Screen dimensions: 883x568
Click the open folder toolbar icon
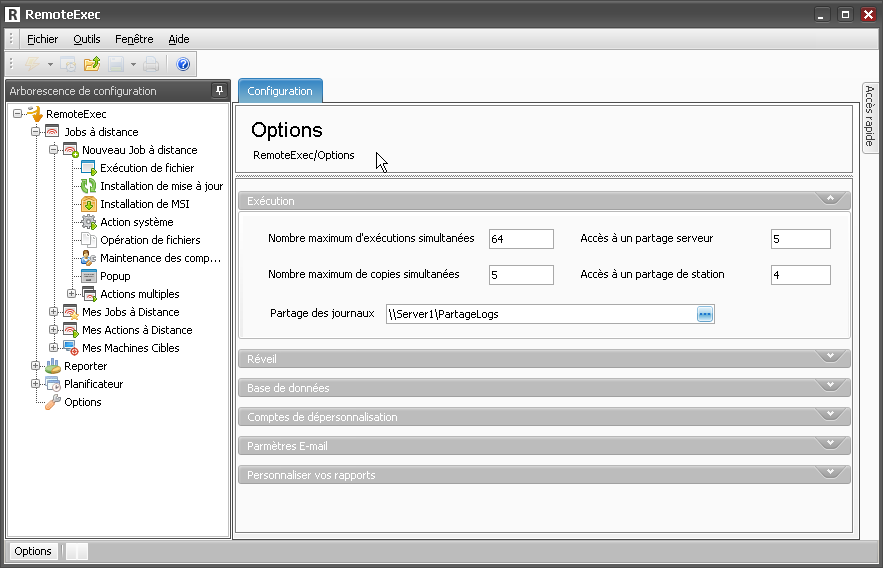pos(92,64)
